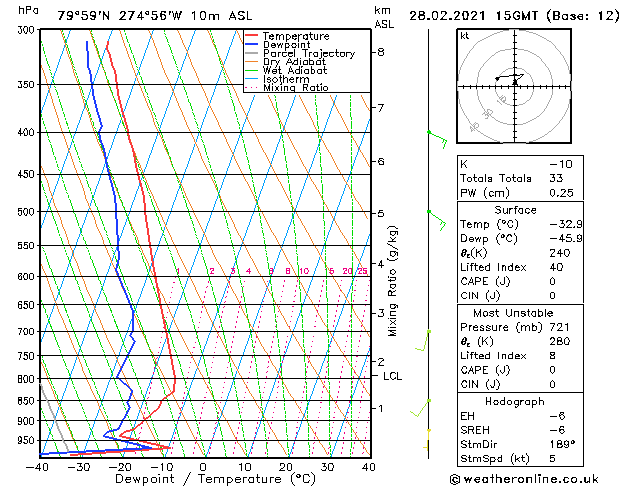Click the LCL marker label

pyautogui.click(x=392, y=376)
